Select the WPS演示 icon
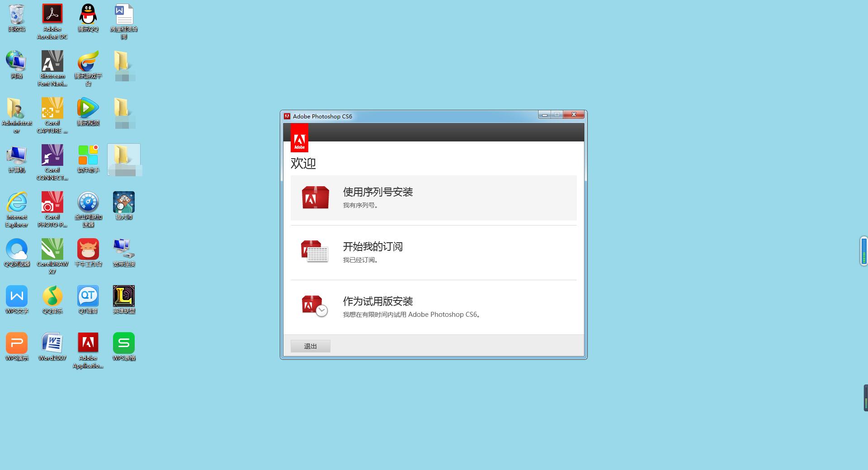This screenshot has width=868, height=470. pyautogui.click(x=17, y=347)
